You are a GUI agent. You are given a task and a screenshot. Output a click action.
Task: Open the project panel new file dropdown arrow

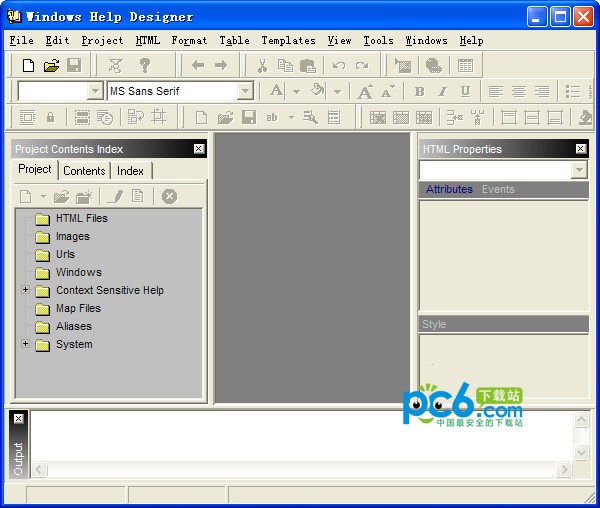tap(43, 197)
